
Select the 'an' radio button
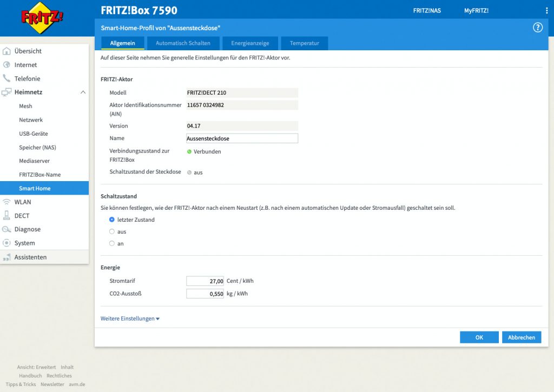[111, 243]
